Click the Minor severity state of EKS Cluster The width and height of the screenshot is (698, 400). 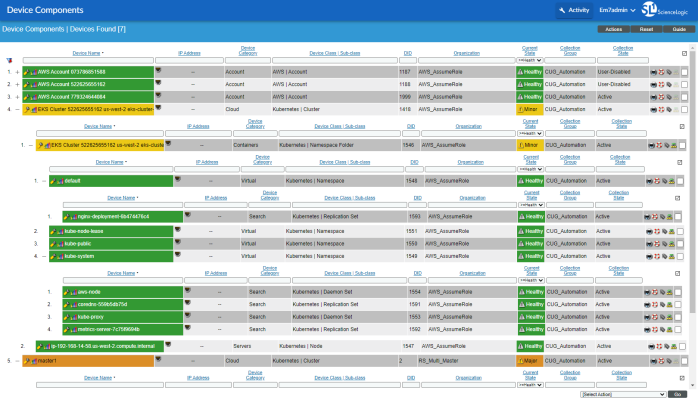(528, 109)
